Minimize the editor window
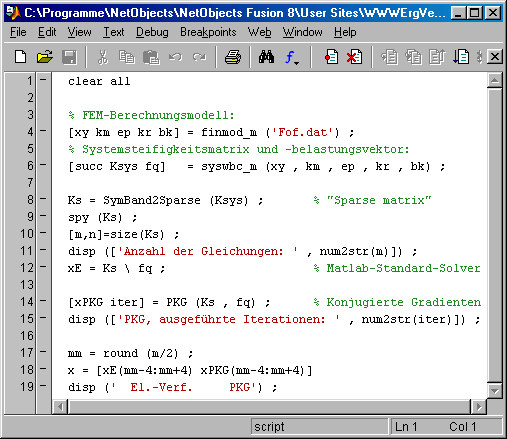Viewport: 507px width, 439px height. (458, 13)
